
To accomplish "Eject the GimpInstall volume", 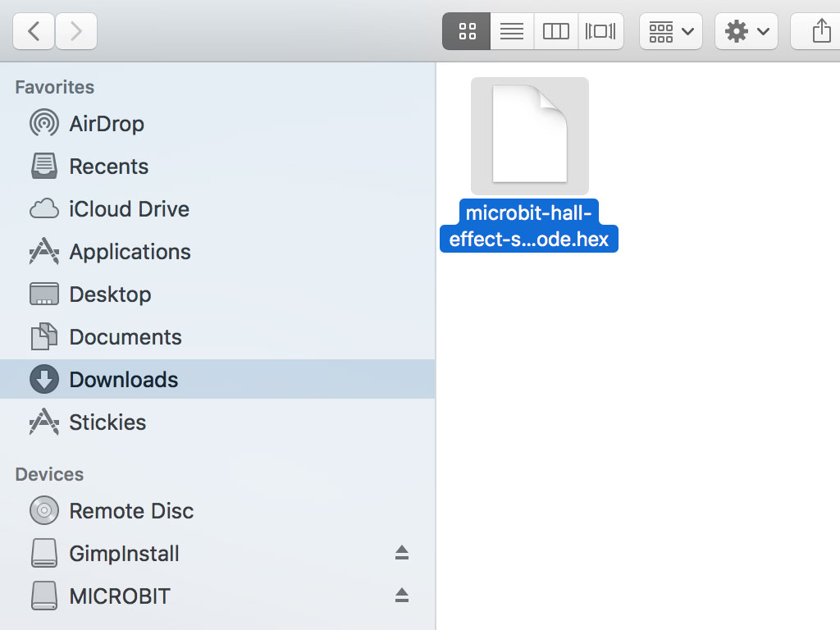I will [x=402, y=552].
